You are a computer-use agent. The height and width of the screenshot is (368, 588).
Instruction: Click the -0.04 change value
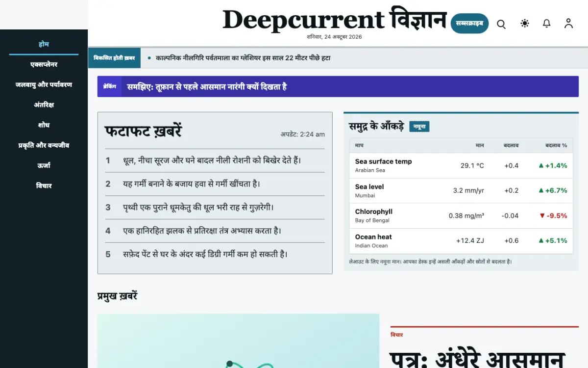510,216
